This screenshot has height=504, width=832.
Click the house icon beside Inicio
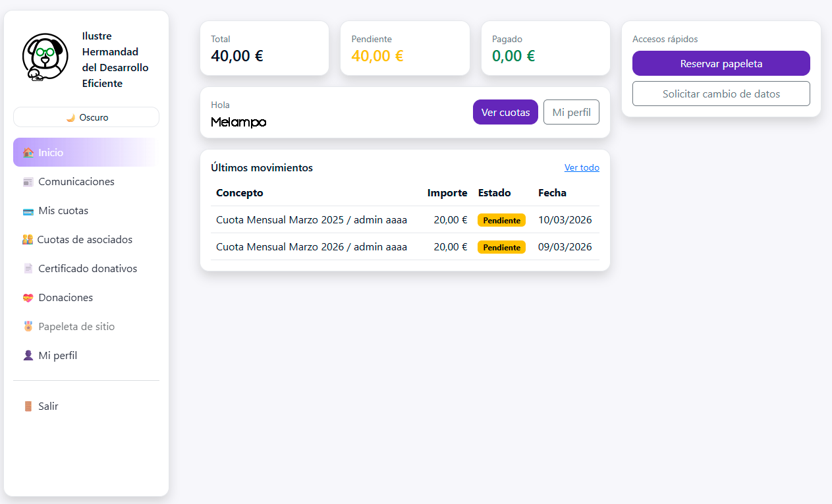click(28, 153)
